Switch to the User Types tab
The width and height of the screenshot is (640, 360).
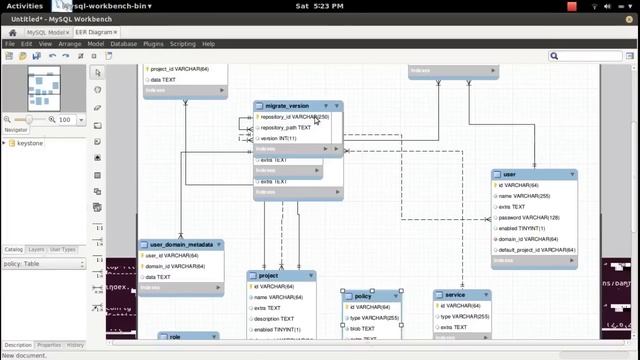62,249
